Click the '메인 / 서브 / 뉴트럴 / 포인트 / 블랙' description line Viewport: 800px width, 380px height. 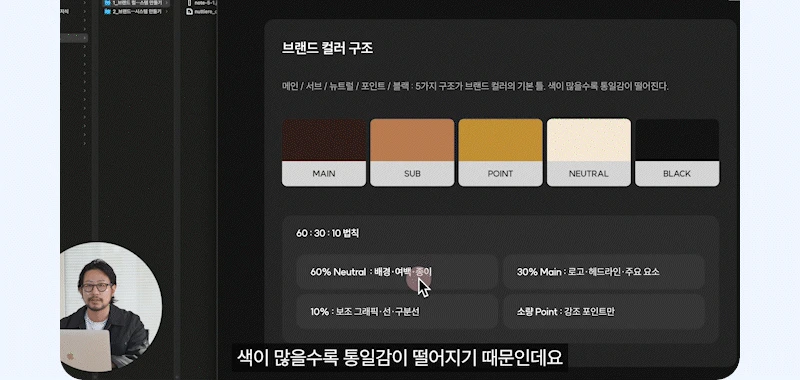(475, 86)
